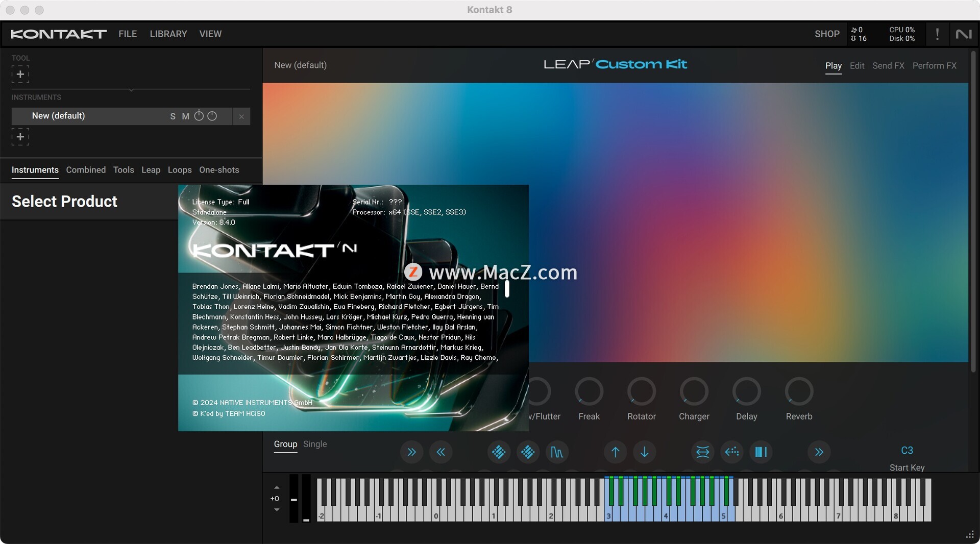Click the Charger effect knob
Image resolution: width=980 pixels, height=544 pixels.
(694, 391)
